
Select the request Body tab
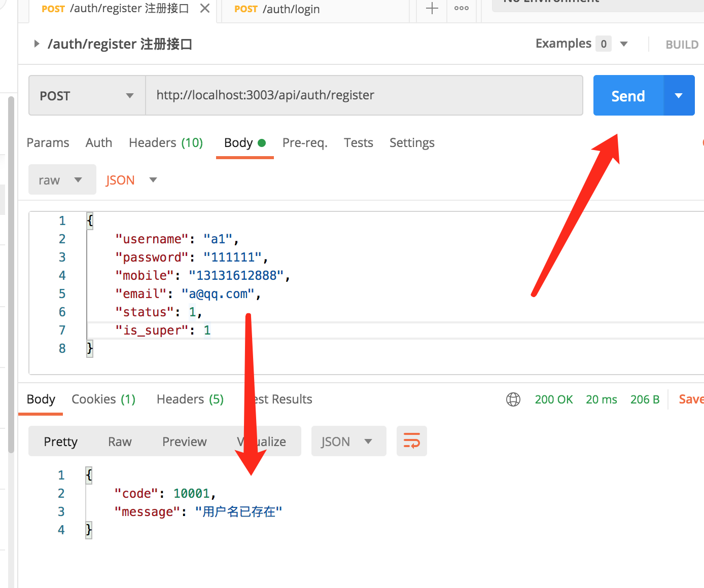[x=245, y=143]
